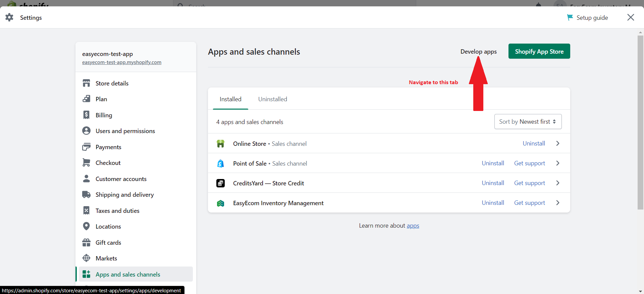Image resolution: width=644 pixels, height=294 pixels.
Task: Click the EasyEcom Inventory Management app icon
Action: pyautogui.click(x=220, y=203)
